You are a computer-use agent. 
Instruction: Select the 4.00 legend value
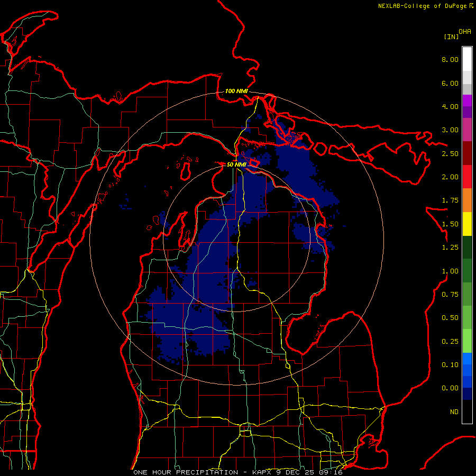450,106
